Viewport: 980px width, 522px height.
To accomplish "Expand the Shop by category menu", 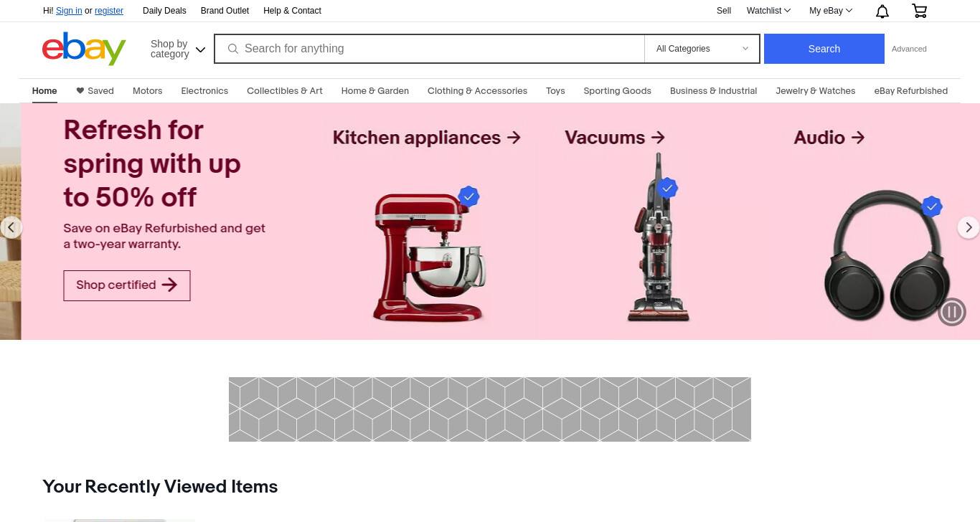I will [178, 49].
